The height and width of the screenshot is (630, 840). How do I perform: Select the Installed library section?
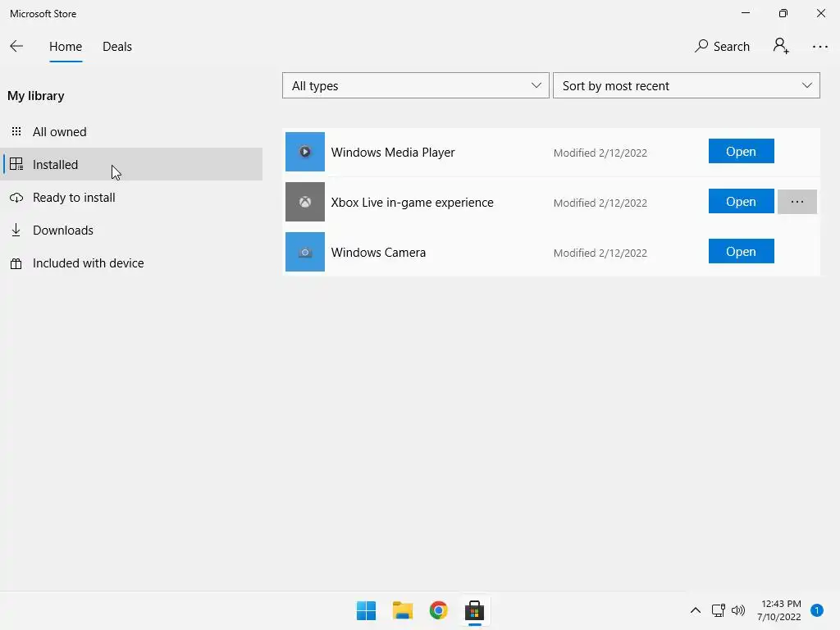(x=131, y=164)
